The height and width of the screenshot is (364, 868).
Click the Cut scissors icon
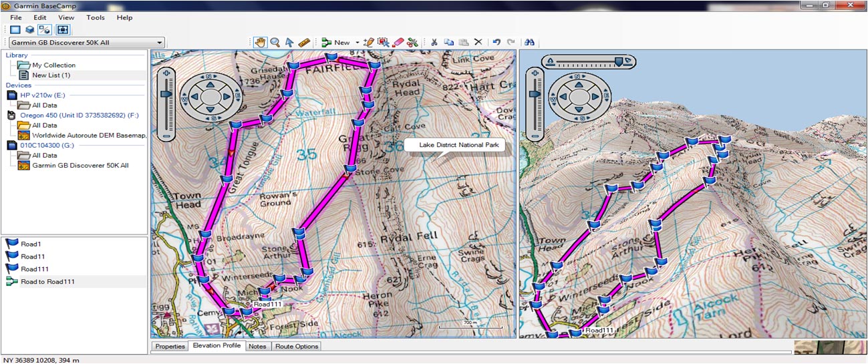(434, 42)
